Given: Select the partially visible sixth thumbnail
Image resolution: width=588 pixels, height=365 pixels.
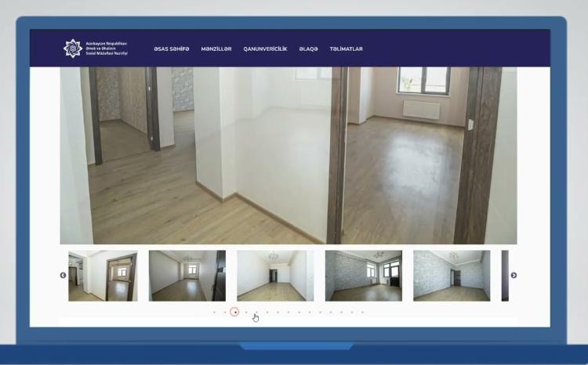Looking at the screenshot, I should 504,276.
